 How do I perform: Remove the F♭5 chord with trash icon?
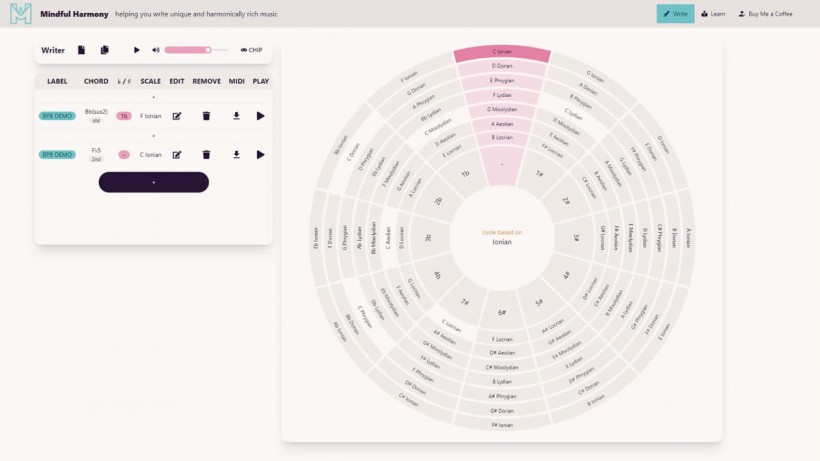coord(206,155)
